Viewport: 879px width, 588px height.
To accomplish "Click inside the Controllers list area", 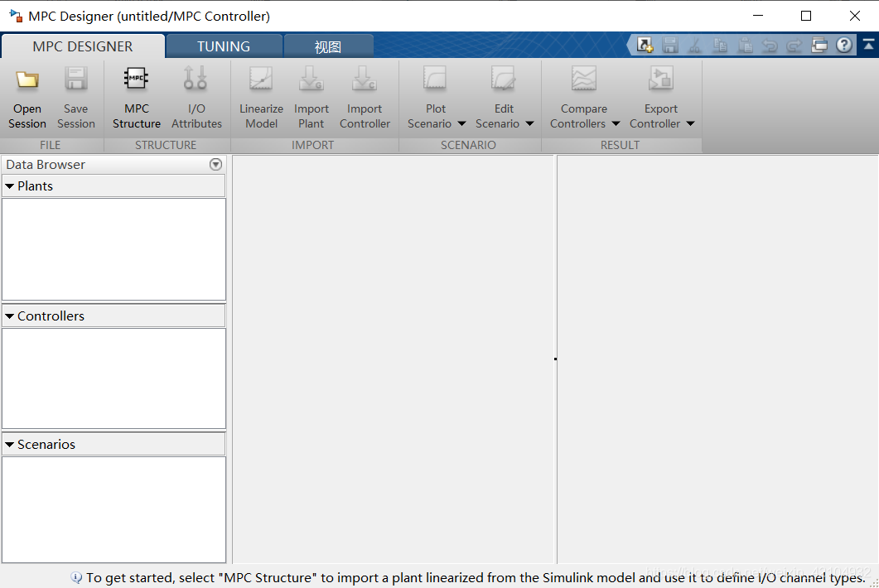I will [x=113, y=378].
